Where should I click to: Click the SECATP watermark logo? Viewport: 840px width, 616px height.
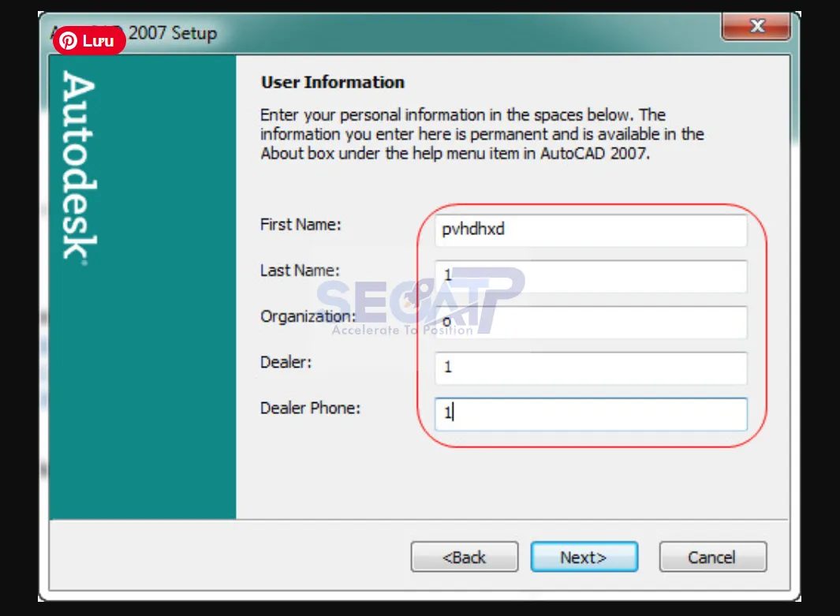(420, 300)
